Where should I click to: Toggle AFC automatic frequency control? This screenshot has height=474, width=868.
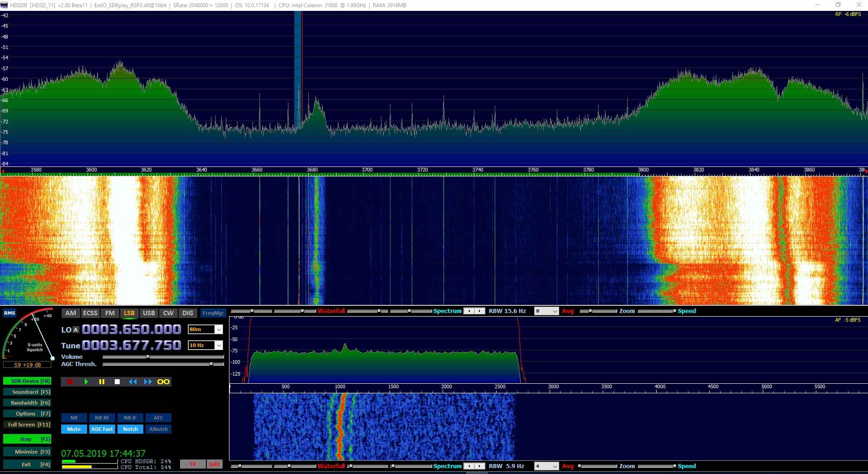click(158, 418)
